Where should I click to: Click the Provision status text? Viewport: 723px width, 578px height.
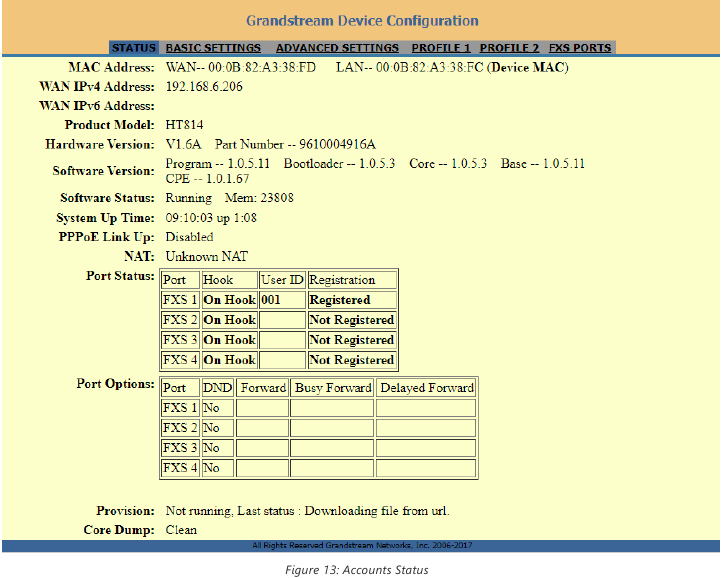[308, 511]
